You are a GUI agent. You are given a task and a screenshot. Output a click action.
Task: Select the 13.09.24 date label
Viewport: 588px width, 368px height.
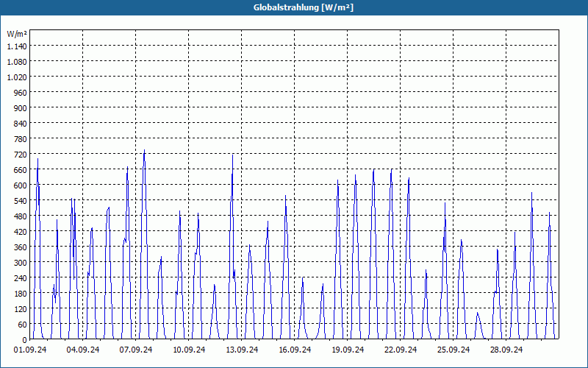tap(242, 350)
